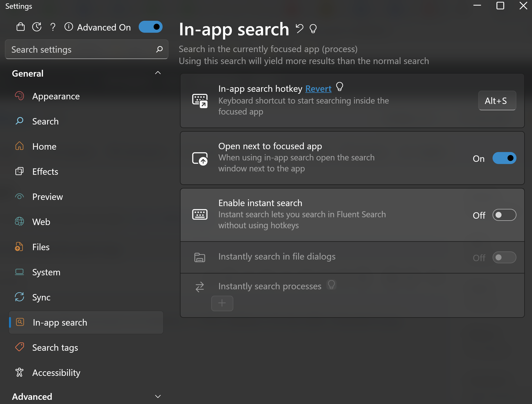Open Preview settings
532x404 pixels.
pyautogui.click(x=47, y=197)
